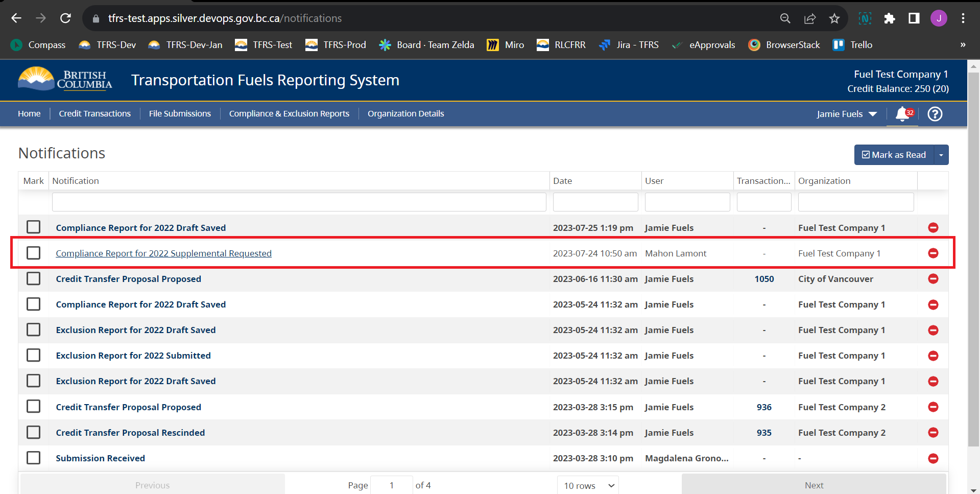Delete the Submission Received notification
Image resolution: width=980 pixels, height=494 pixels.
933,458
